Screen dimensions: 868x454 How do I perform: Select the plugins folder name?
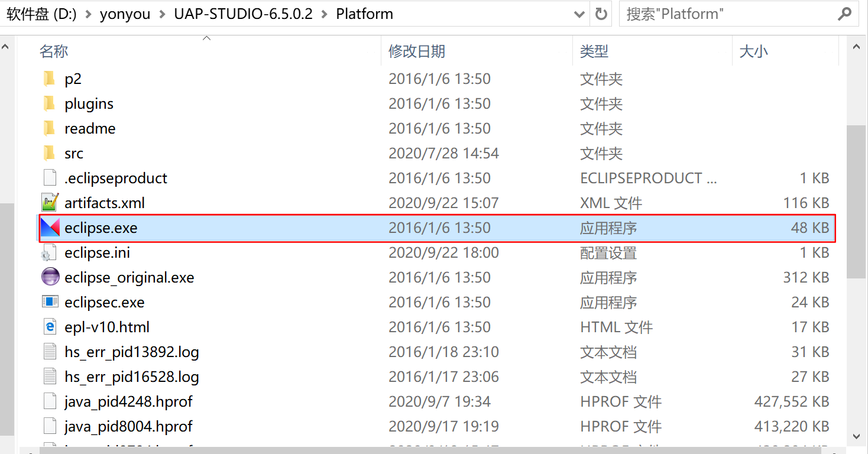pos(89,103)
